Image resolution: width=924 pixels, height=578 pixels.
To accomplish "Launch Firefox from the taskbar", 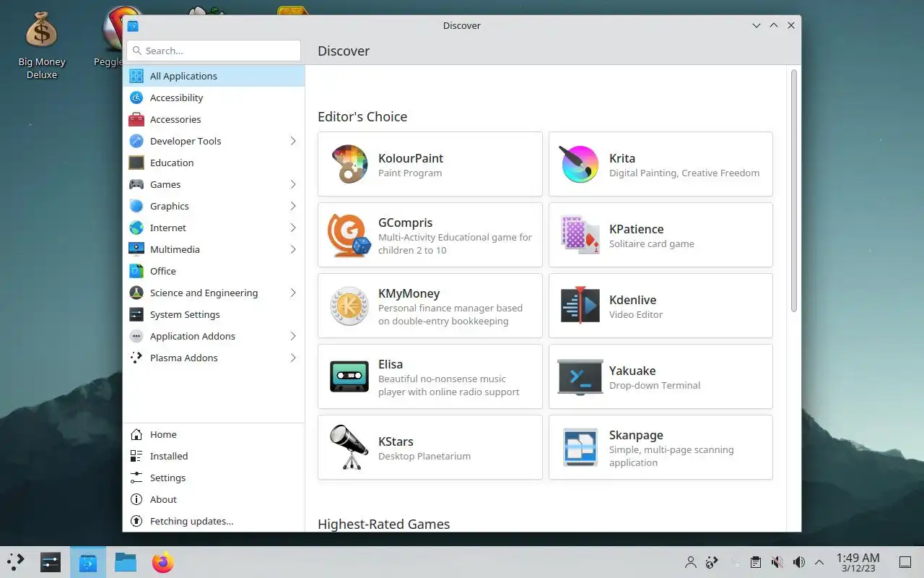I will [x=163, y=562].
